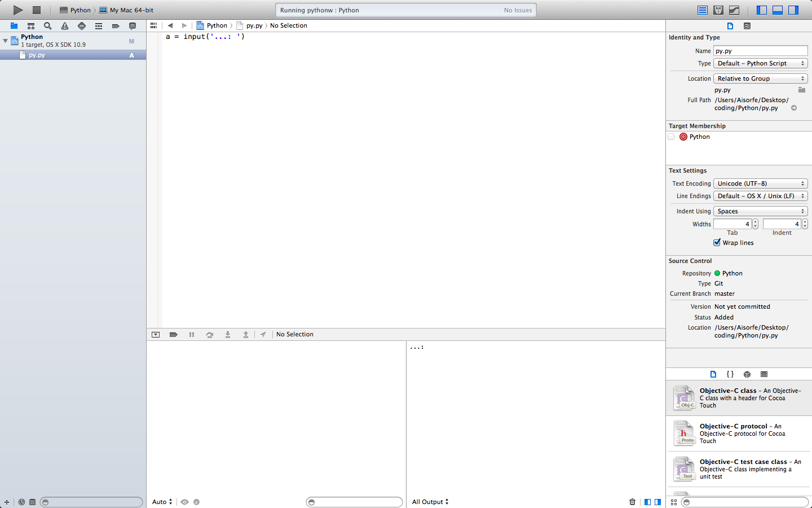Click the Tab width input field
The width and height of the screenshot is (812, 508).
(732, 224)
